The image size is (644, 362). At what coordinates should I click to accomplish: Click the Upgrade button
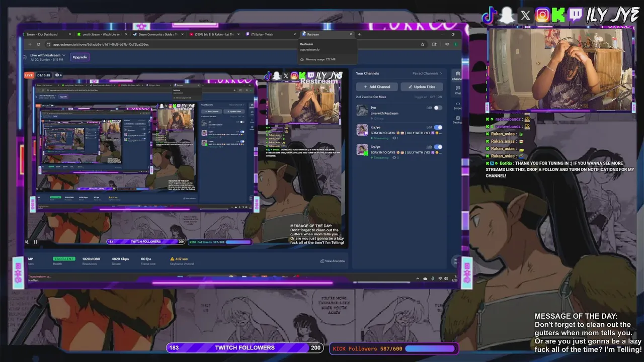79,57
